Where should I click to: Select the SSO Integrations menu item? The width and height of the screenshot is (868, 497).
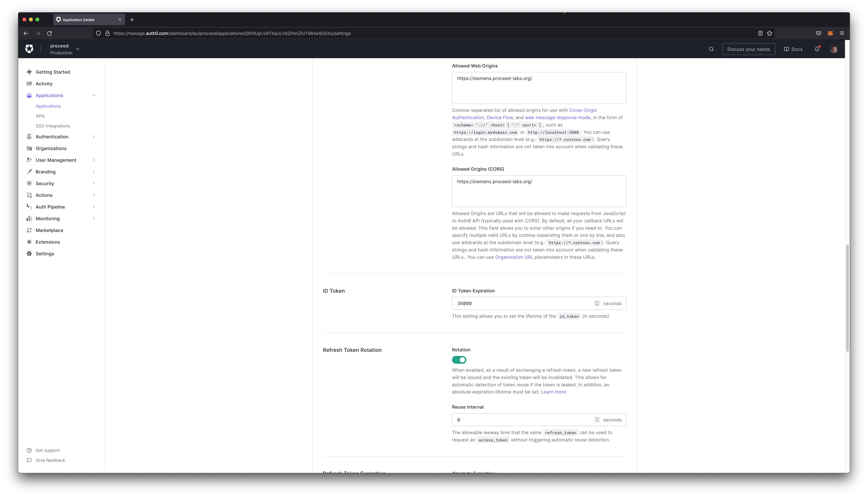pos(52,126)
